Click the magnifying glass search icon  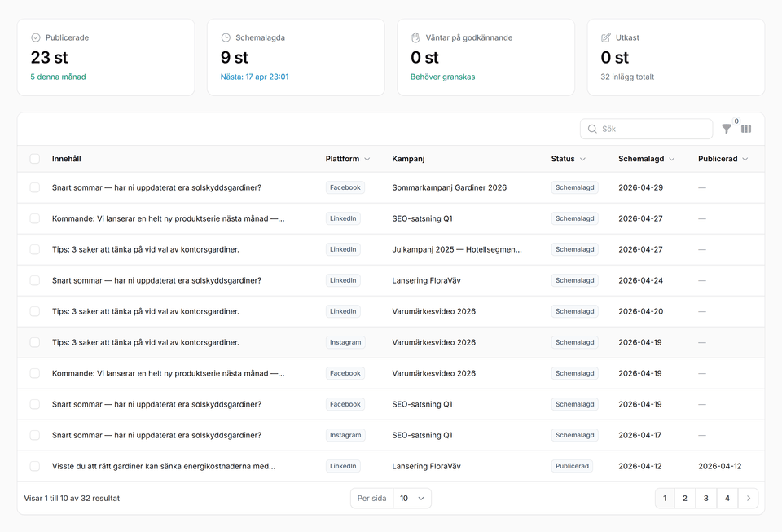tap(592, 129)
